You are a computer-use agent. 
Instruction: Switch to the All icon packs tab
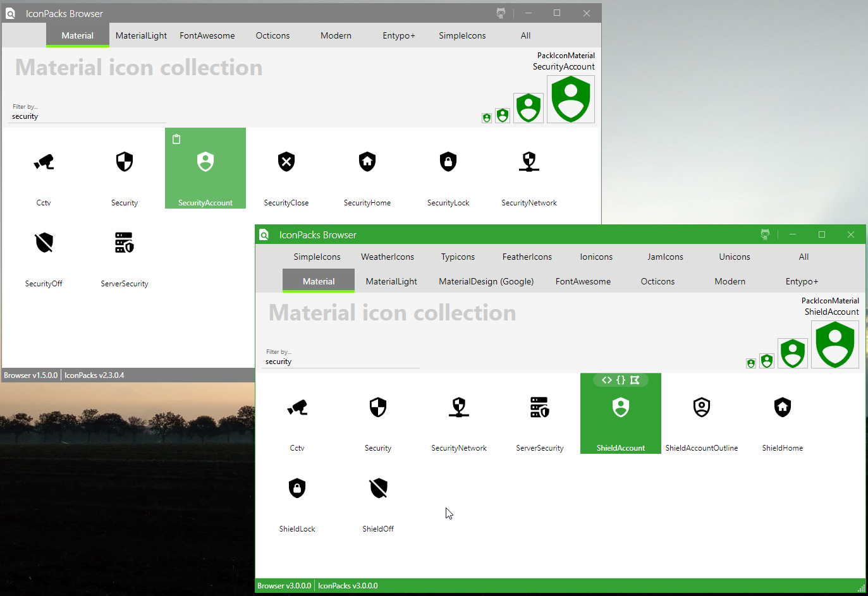(804, 257)
